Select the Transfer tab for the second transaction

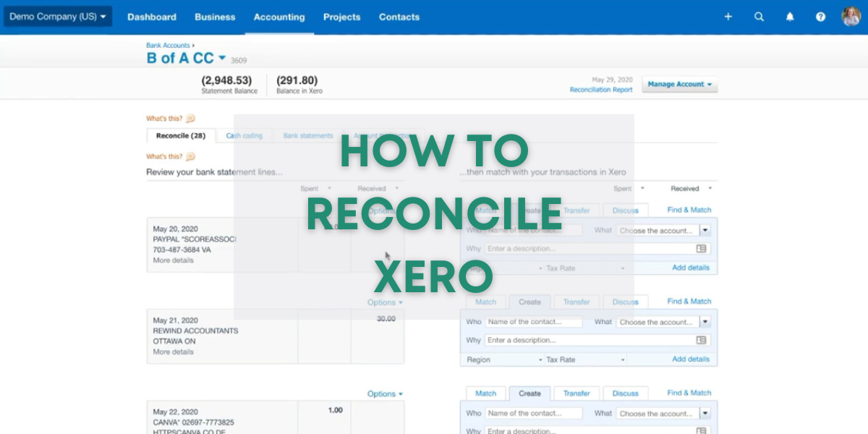[x=576, y=302]
